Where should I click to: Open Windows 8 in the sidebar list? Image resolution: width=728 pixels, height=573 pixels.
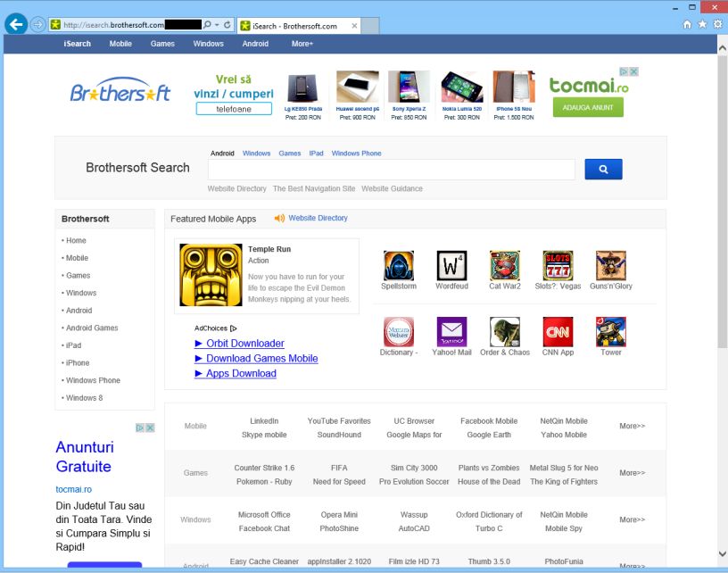tap(85, 398)
